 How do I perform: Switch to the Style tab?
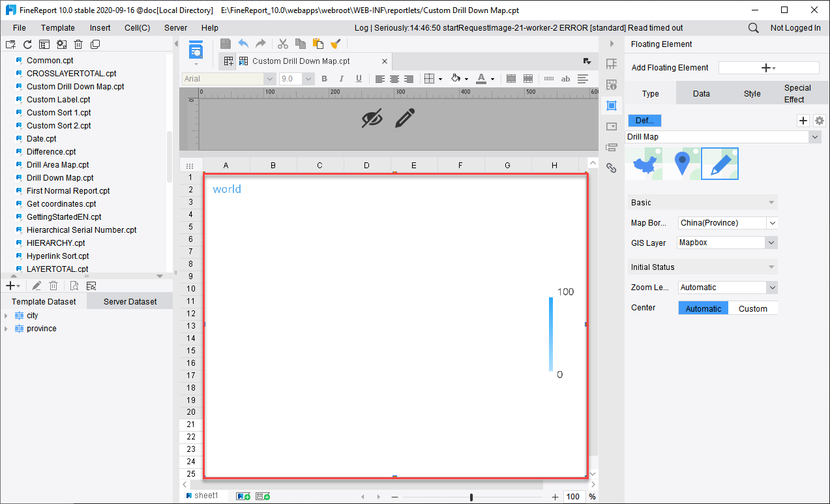752,93
